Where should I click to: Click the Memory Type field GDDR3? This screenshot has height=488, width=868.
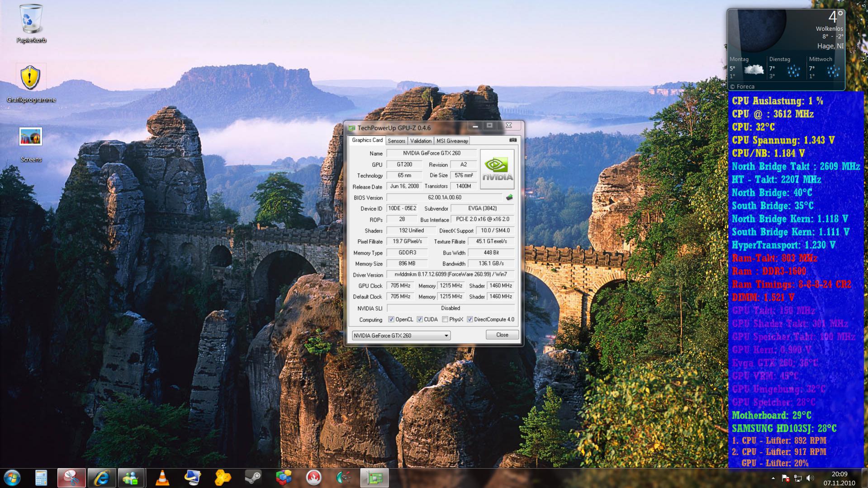pyautogui.click(x=407, y=253)
